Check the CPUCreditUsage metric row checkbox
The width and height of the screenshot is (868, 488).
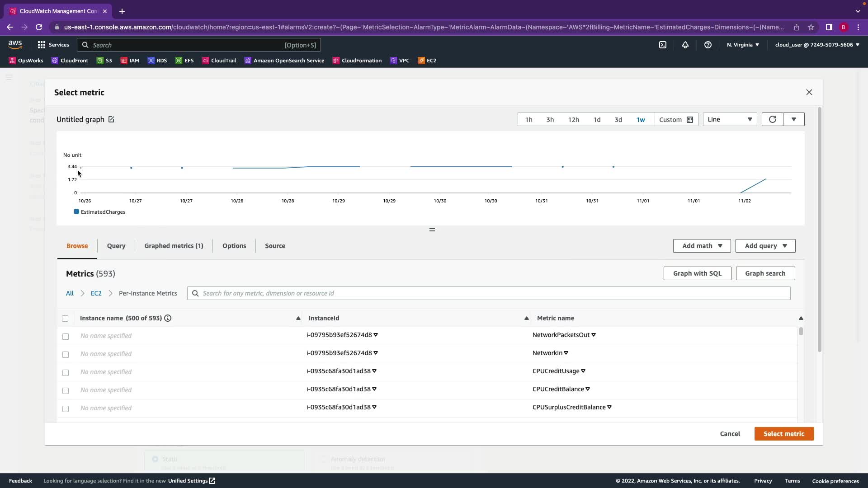[x=66, y=372]
